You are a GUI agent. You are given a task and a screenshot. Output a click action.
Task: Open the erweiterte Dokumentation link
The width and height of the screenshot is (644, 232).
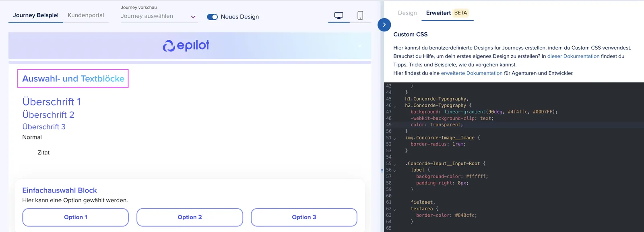point(472,73)
